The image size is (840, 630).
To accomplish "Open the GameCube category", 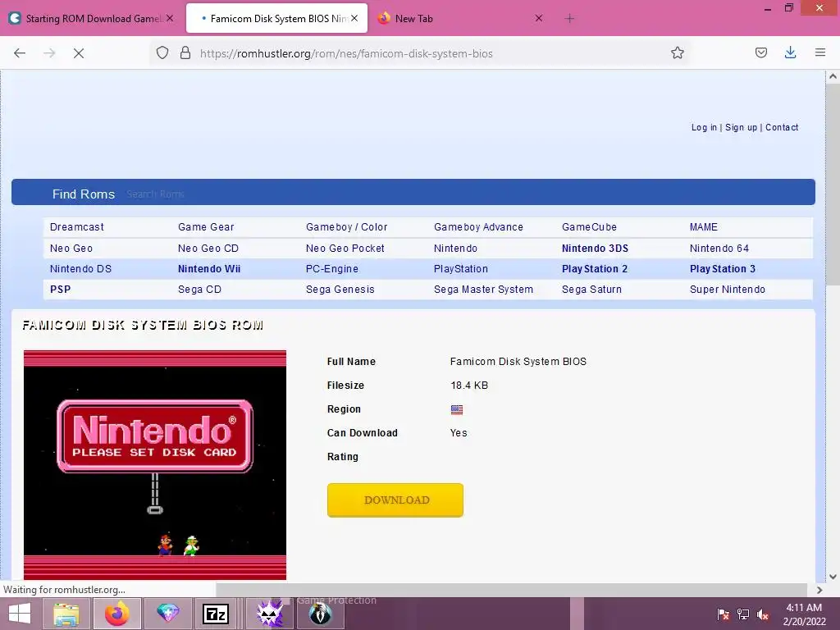I will (589, 227).
